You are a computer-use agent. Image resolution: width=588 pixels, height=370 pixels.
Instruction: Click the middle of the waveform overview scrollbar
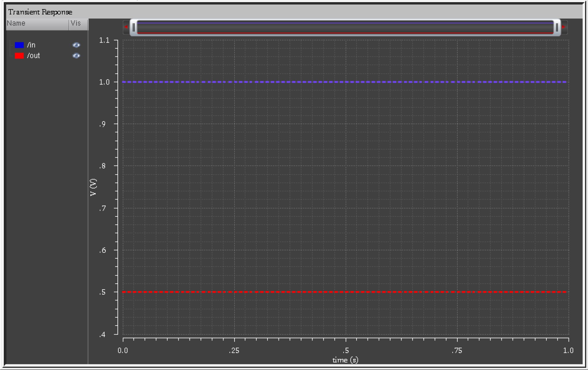pyautogui.click(x=345, y=27)
